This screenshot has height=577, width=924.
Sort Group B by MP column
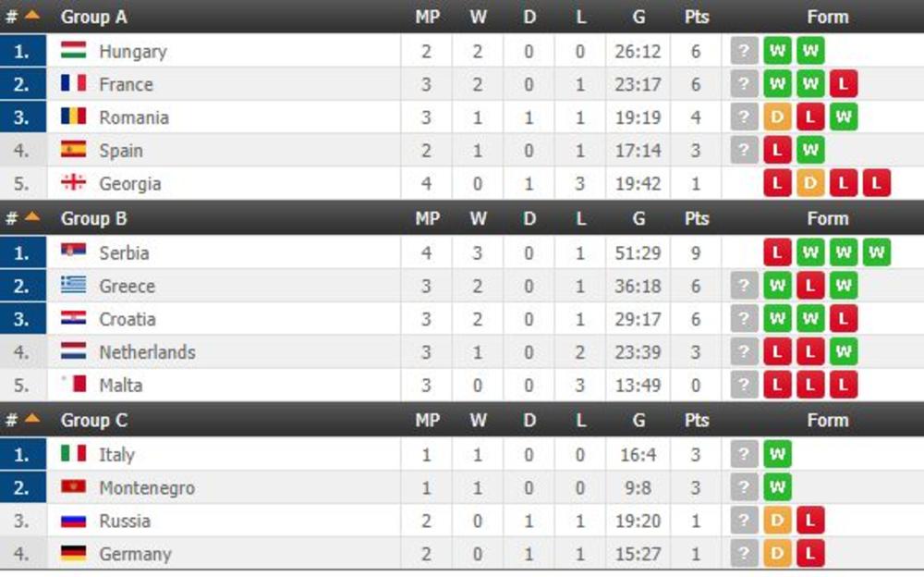pos(427,218)
